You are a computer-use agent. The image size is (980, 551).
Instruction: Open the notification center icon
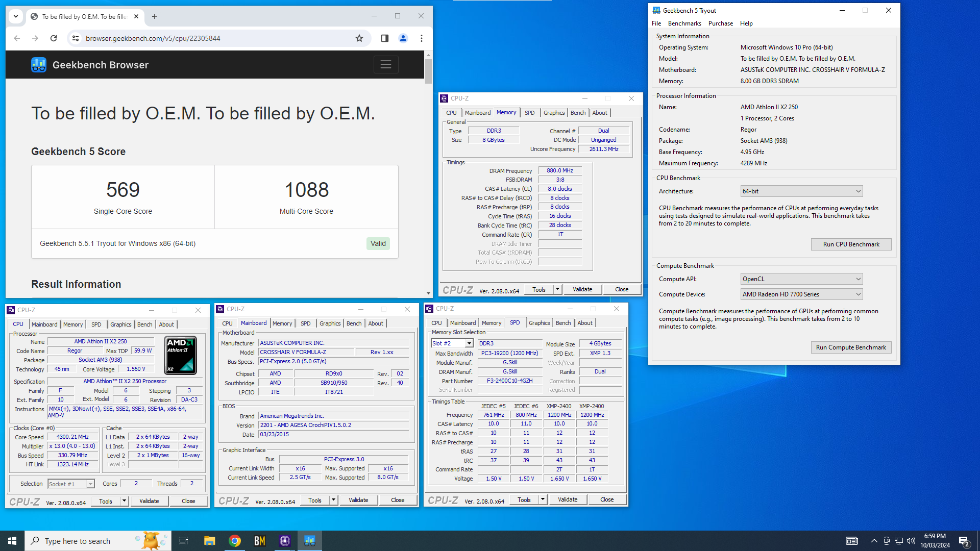[x=964, y=541]
